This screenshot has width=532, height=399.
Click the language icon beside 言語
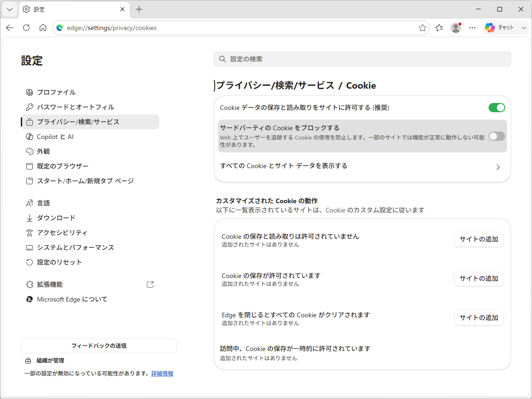pyautogui.click(x=30, y=203)
